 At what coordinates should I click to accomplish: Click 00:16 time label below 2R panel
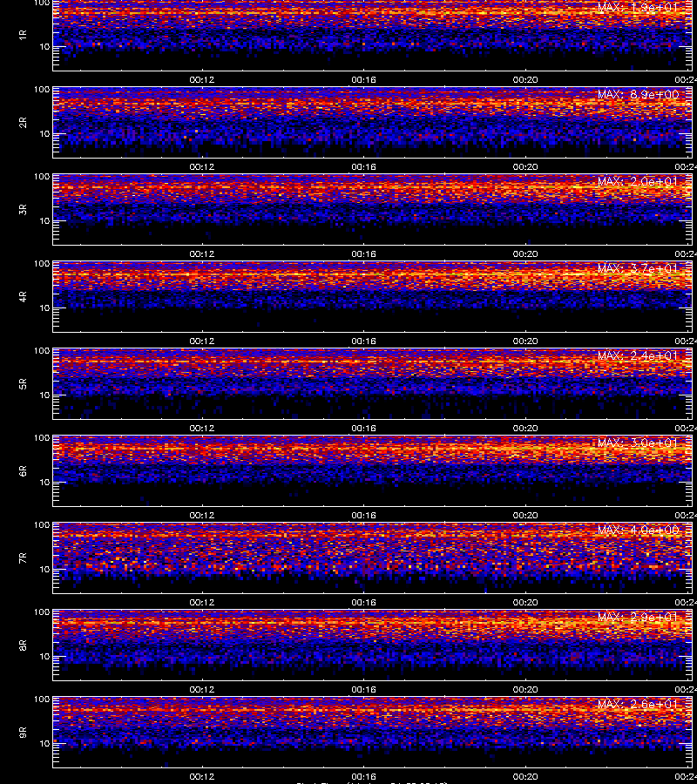363,167
